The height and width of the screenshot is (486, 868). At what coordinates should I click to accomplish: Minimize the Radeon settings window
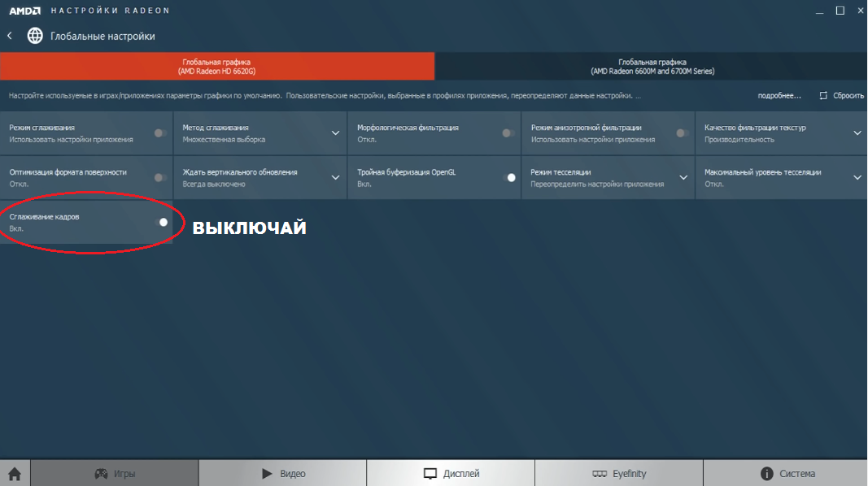819,11
